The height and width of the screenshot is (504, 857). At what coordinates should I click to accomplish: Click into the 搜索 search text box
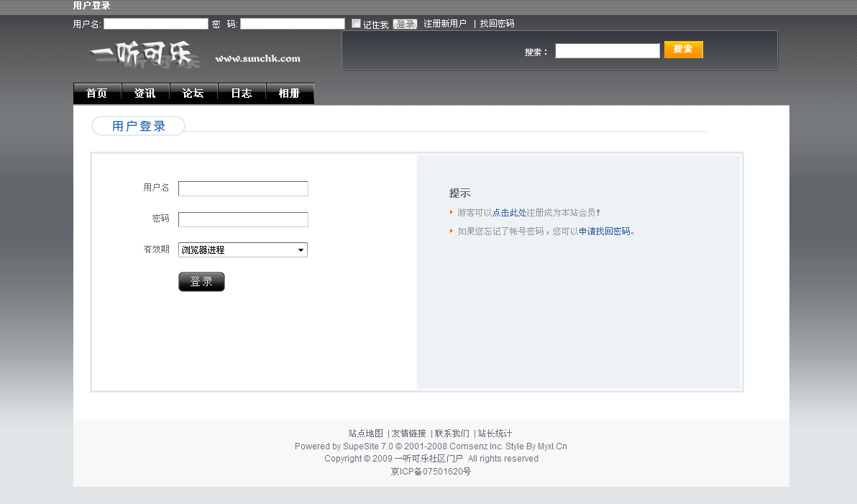click(608, 51)
